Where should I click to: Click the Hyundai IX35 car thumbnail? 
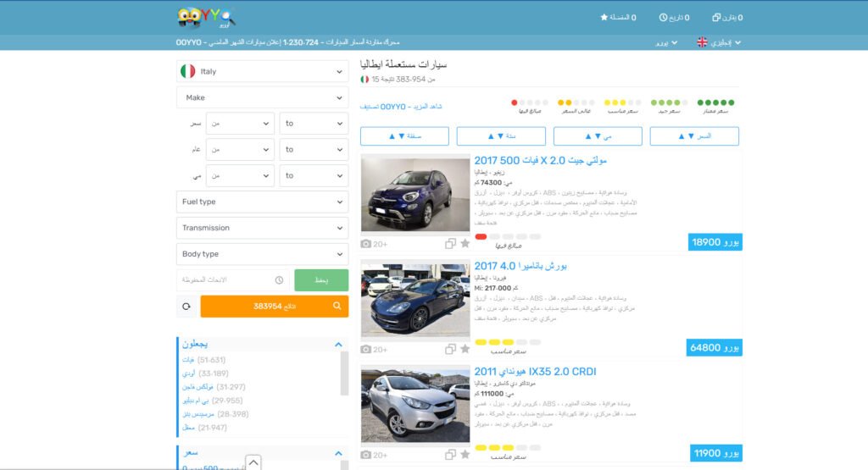coord(415,405)
